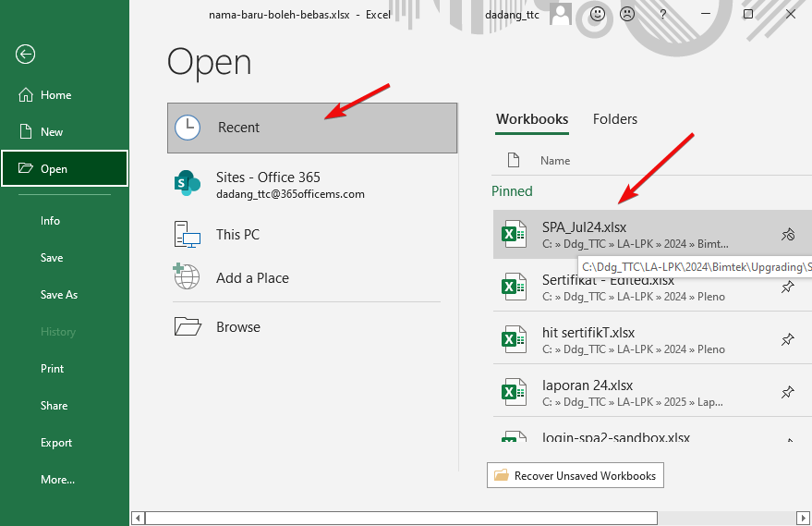Click the dadang_ttc account name
The width and height of the screenshot is (812, 526).
coord(512,15)
